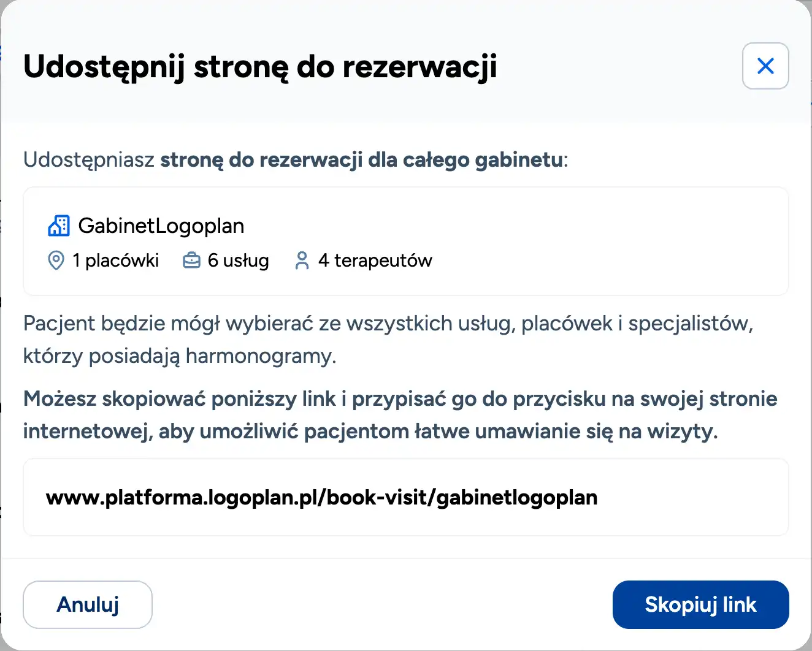The height and width of the screenshot is (651, 812).
Task: Close the share dialog with the X button
Action: [x=765, y=66]
